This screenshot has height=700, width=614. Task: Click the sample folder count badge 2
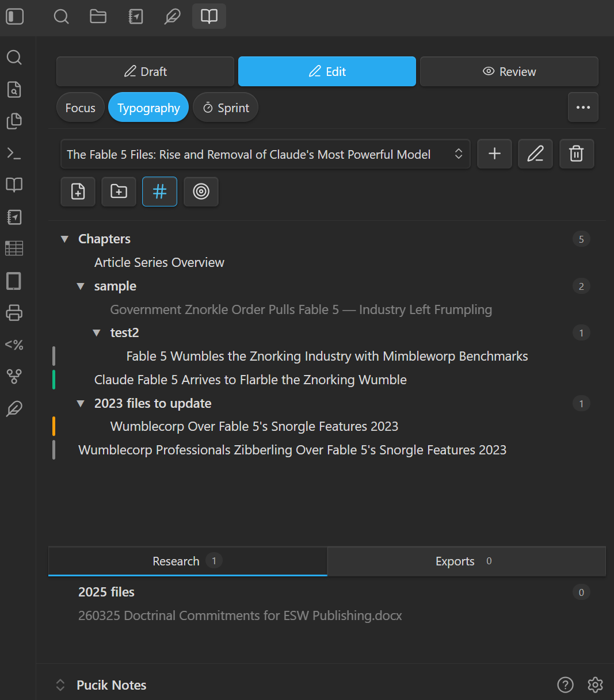tap(581, 286)
